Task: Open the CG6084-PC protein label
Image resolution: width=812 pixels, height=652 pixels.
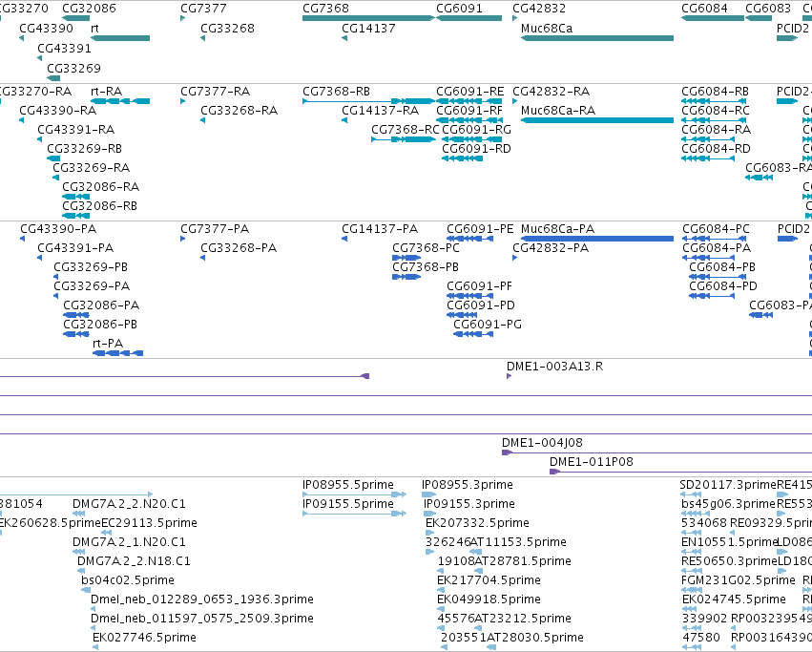Action: point(717,228)
